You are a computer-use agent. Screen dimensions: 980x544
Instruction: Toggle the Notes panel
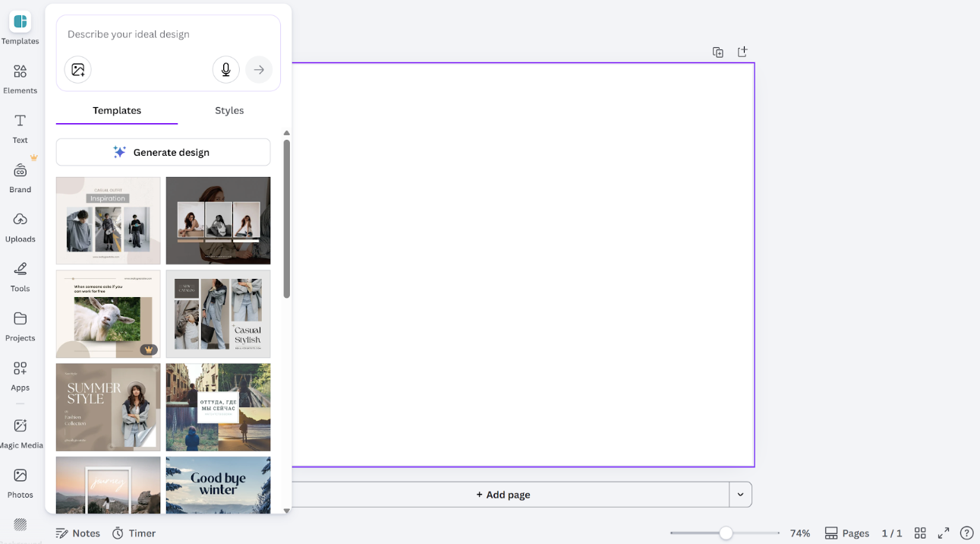78,533
